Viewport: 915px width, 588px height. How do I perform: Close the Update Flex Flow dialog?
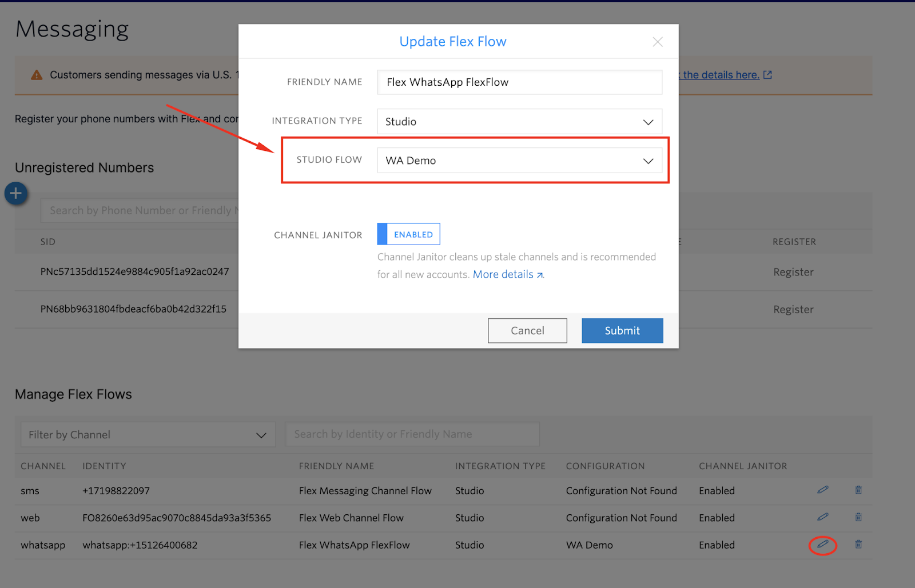[x=658, y=42]
